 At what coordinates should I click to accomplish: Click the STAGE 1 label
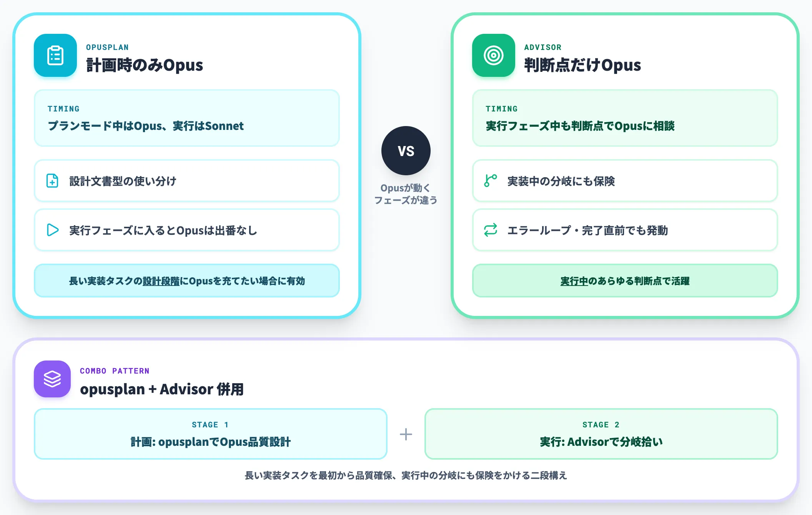210,425
